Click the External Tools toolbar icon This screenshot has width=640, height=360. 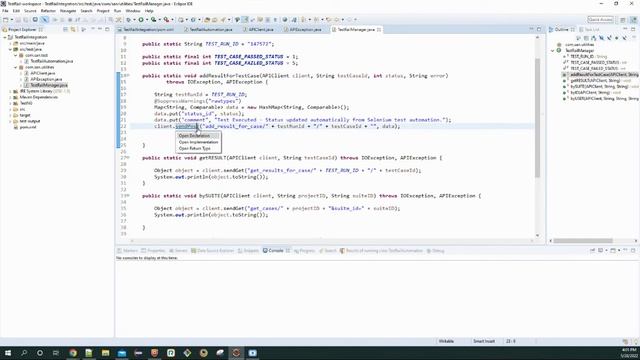(166, 20)
